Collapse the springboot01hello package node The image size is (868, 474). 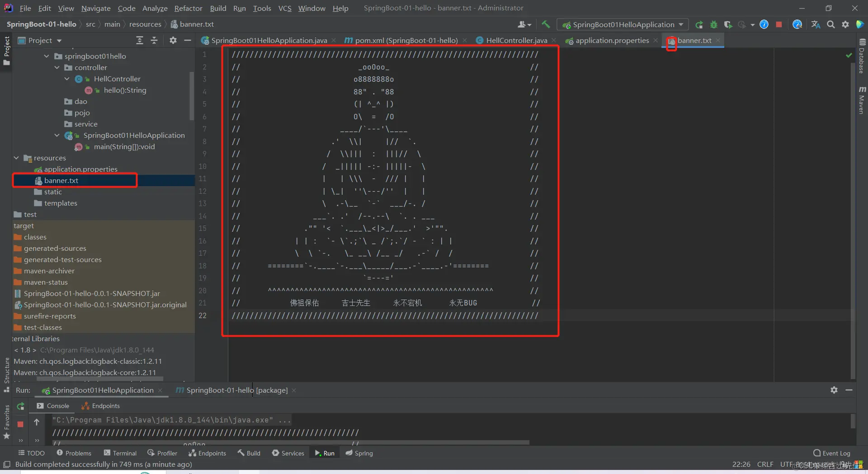[47, 56]
